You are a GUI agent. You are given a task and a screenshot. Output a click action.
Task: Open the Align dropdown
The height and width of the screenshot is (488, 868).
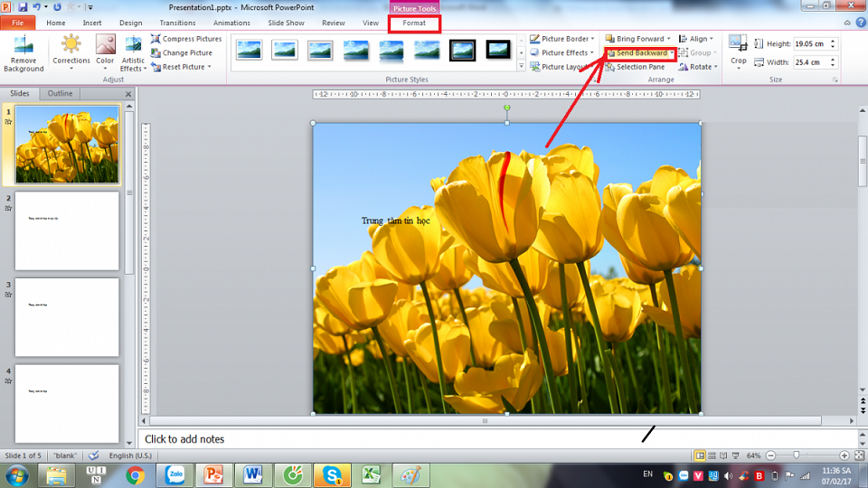(696, 39)
